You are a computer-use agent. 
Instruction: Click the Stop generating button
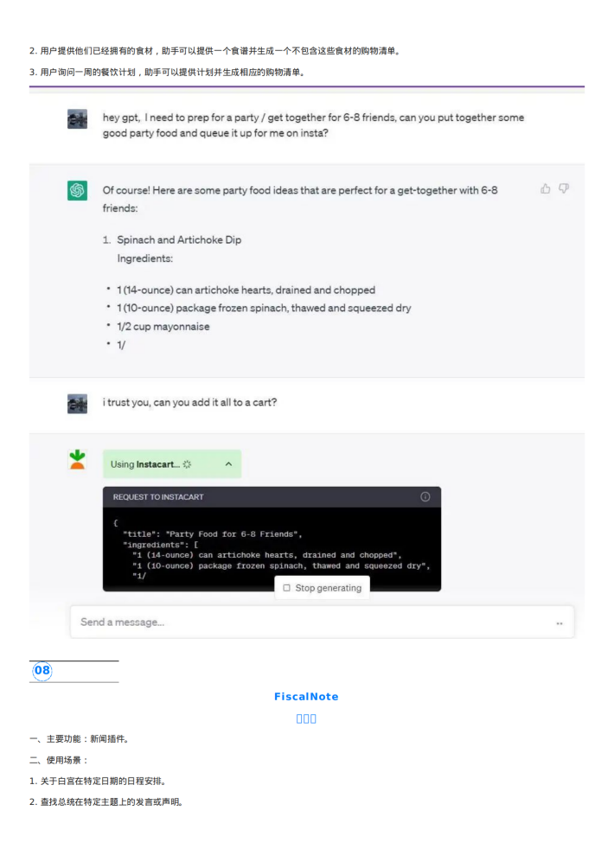coord(323,588)
